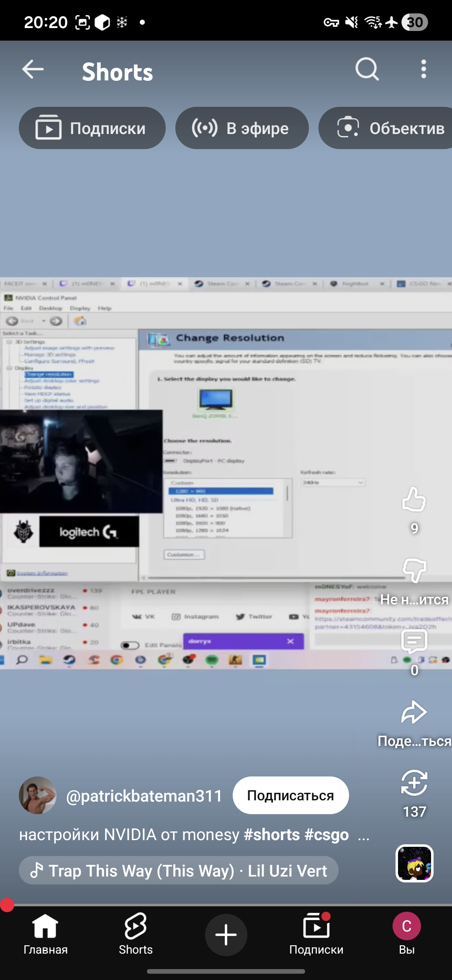This screenshot has width=452, height=980.
Task: Open the sound thumbnail in the corner
Action: [x=414, y=864]
